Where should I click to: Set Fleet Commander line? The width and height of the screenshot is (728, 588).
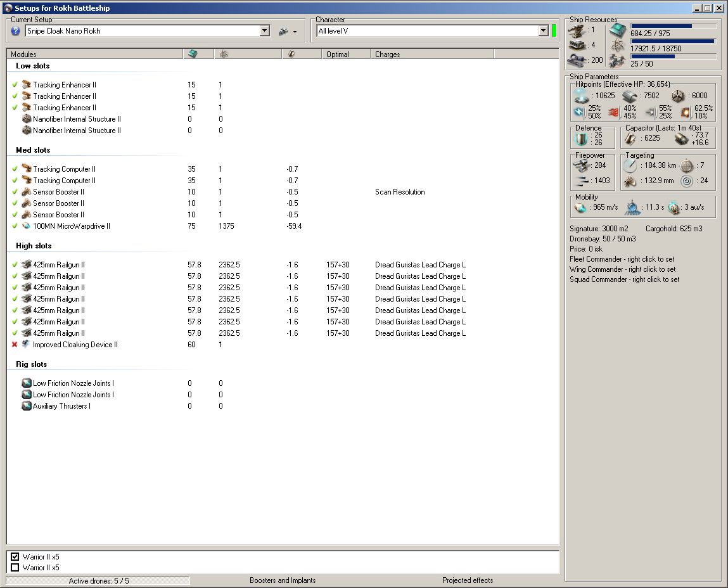[x=622, y=259]
